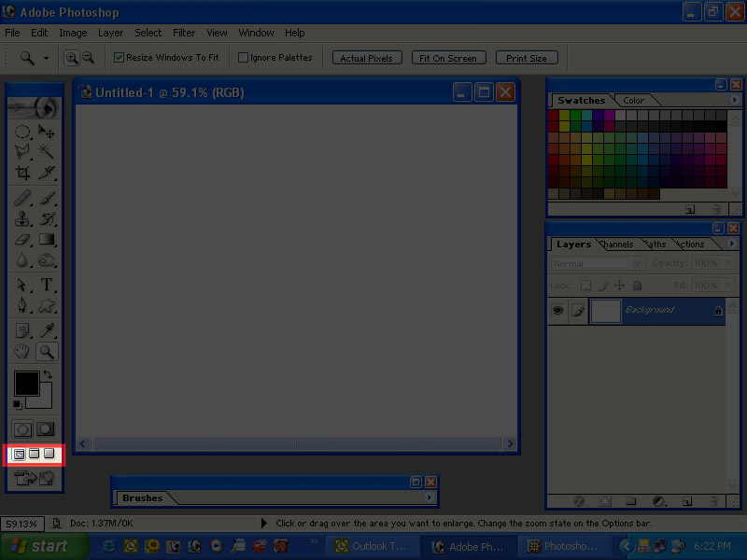Image resolution: width=747 pixels, height=560 pixels.
Task: Select the Clone Stamp tool
Action: point(23,219)
